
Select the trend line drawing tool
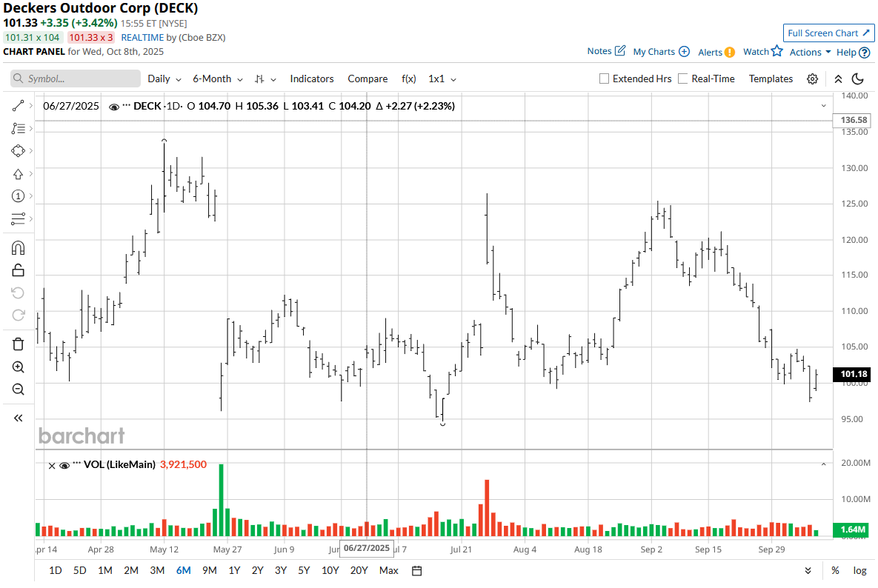pos(18,106)
